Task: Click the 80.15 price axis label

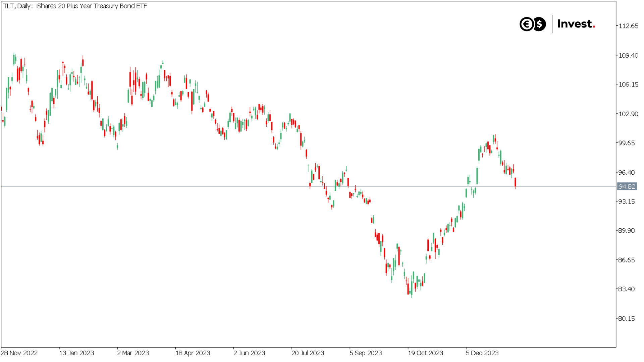Action: [x=627, y=318]
